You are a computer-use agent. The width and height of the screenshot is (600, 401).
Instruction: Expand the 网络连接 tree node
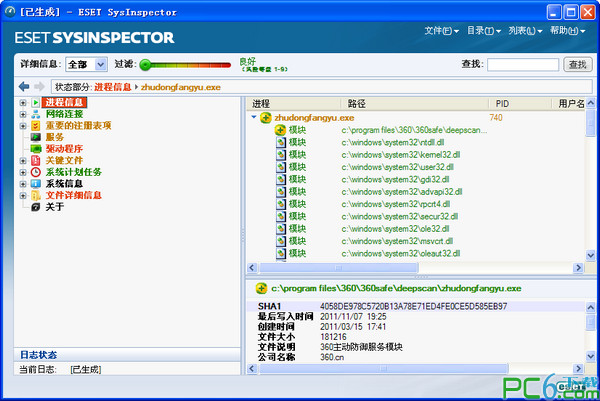coord(23,114)
